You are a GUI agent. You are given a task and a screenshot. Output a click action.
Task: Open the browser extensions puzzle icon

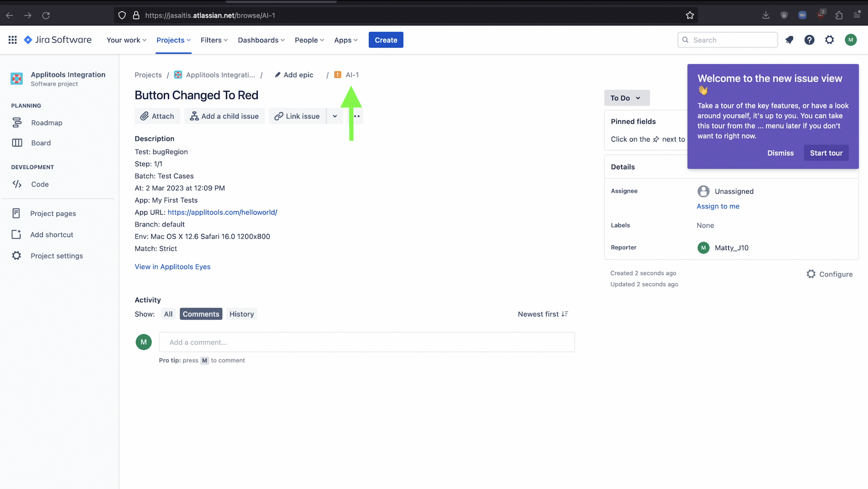click(x=839, y=15)
